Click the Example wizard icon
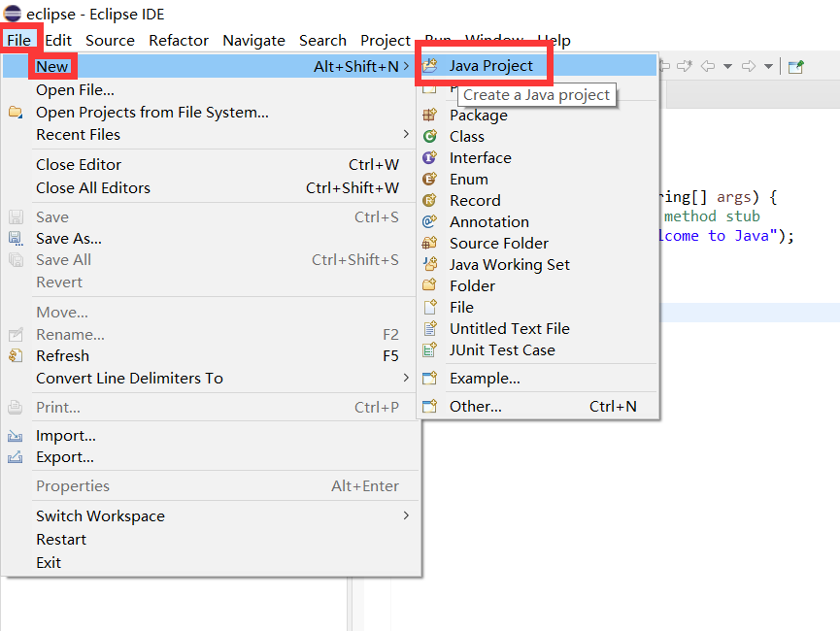Viewport: 840px width, 631px height. tap(429, 378)
